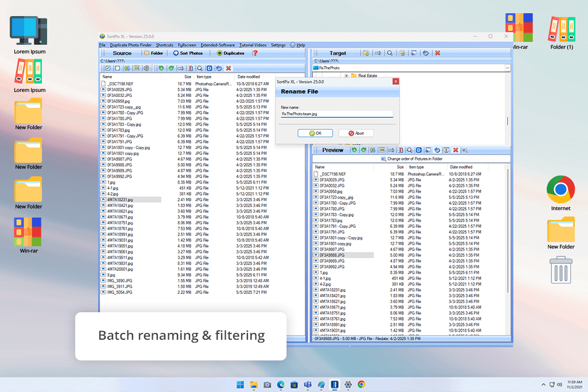Click the deselect-all empty box icon in Source toolbar
Image resolution: width=588 pixels, height=392 pixels.
117,68
